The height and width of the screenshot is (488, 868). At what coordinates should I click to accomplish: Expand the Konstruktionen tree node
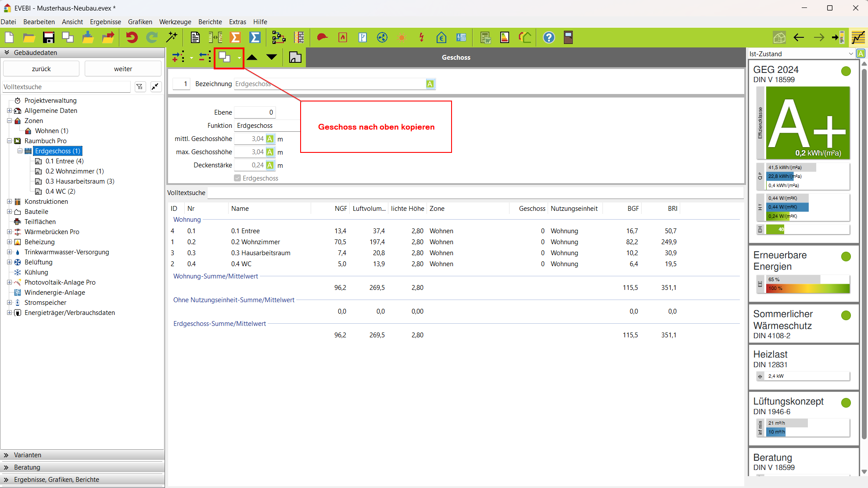click(9, 202)
